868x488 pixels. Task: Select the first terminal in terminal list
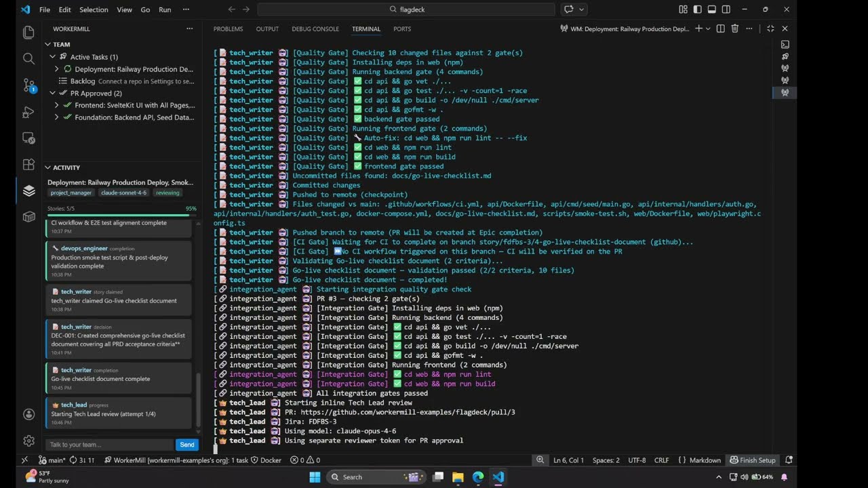point(785,44)
